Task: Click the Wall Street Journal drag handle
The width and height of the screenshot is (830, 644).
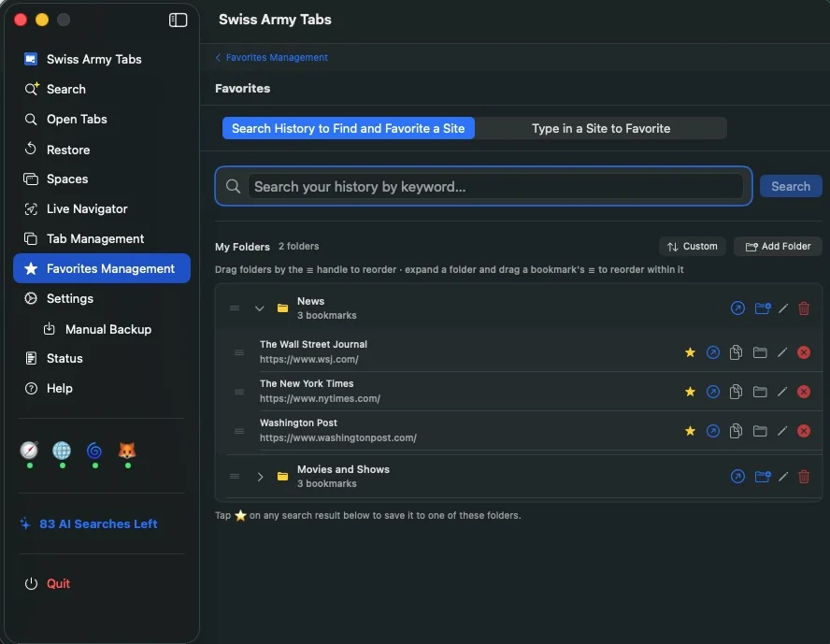Action: point(239,352)
